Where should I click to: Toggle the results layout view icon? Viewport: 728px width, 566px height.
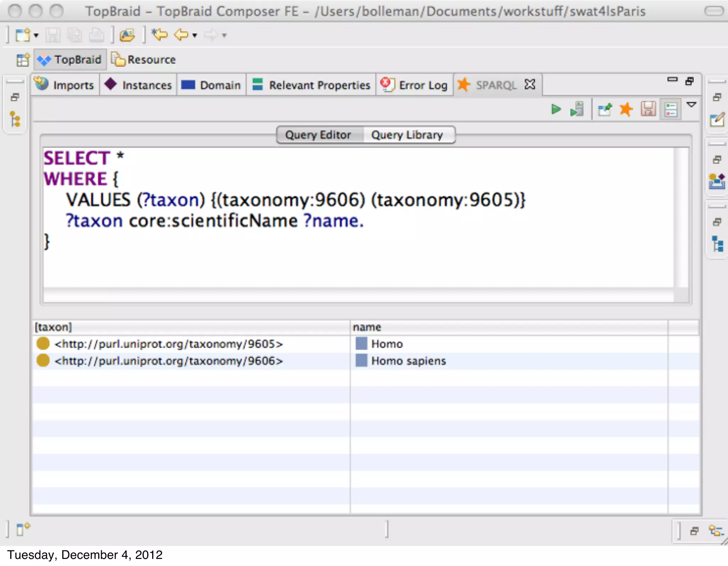point(670,109)
